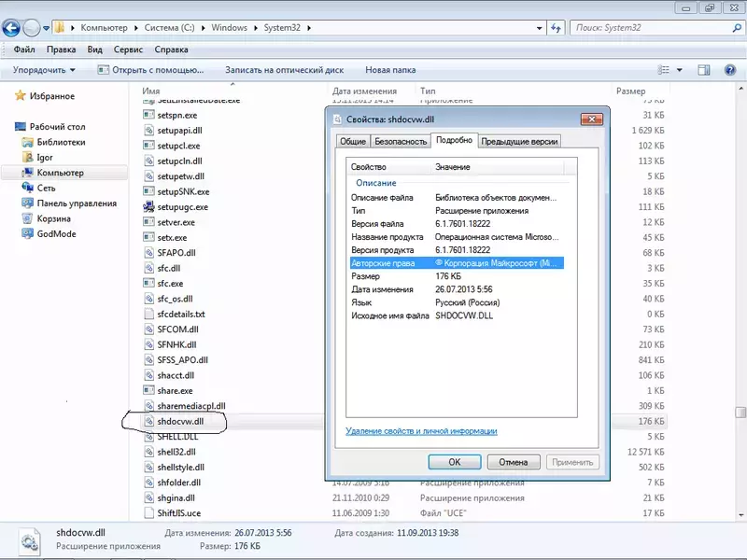This screenshot has width=747, height=560.
Task: Switch to Безопасность tab
Action: coord(401,142)
